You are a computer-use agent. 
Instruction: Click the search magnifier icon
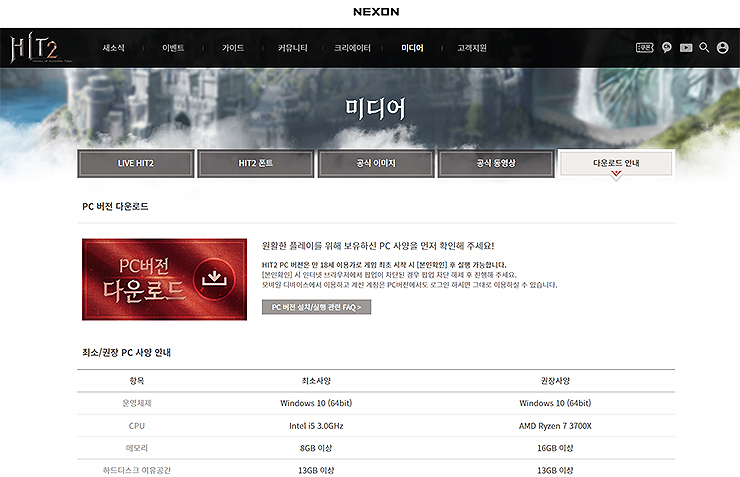704,48
